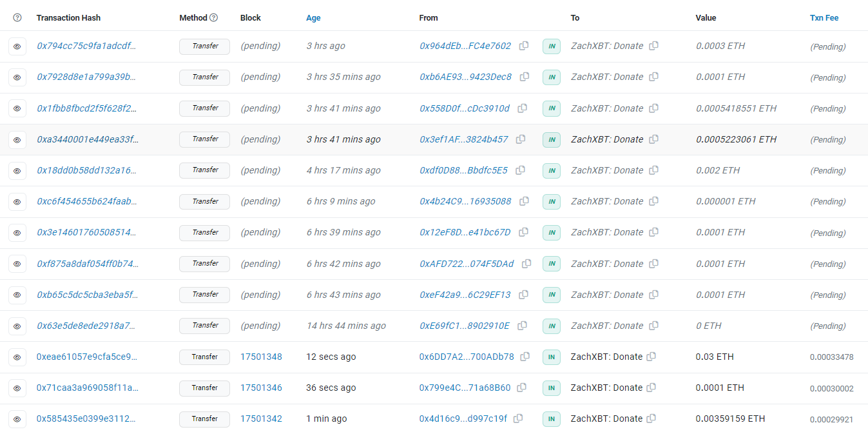The width and height of the screenshot is (868, 434).
Task: Click Transaction Hash column header
Action: (x=68, y=18)
